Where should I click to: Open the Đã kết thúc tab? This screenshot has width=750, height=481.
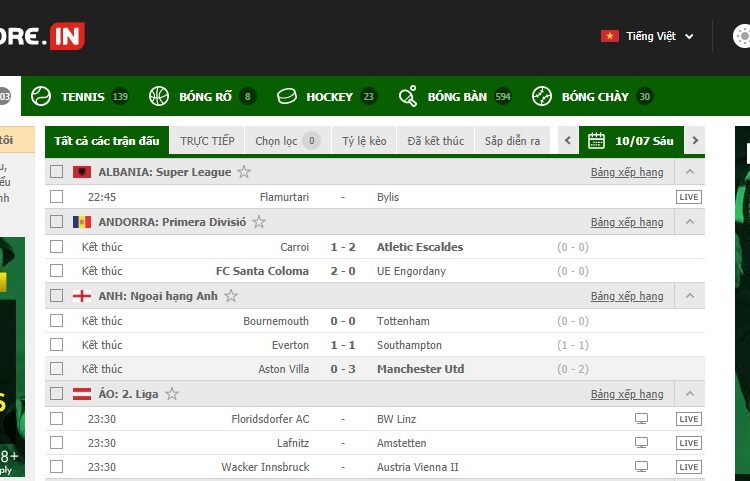(435, 141)
